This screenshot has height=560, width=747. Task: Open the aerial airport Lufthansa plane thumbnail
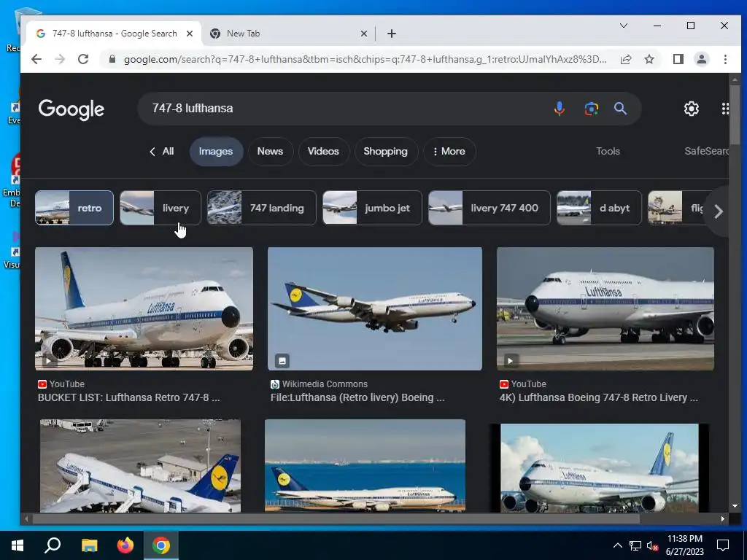coord(140,466)
